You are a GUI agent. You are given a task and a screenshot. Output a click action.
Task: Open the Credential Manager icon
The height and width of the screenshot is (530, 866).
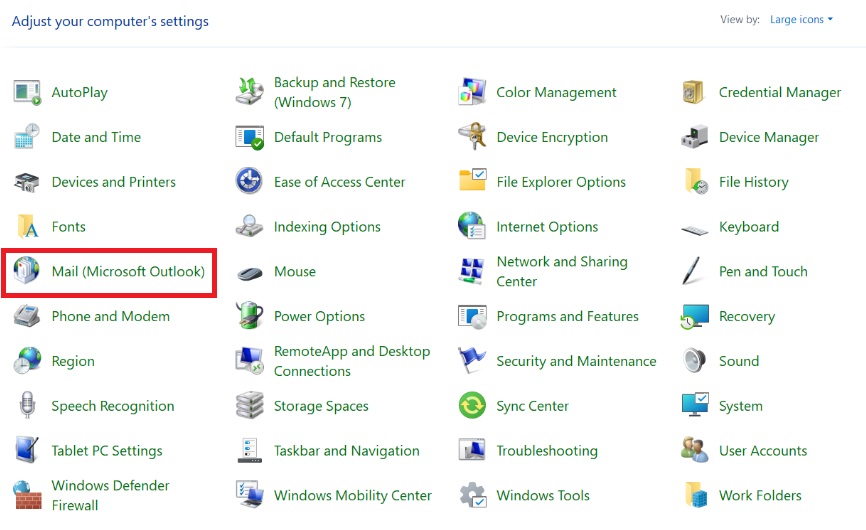695,93
